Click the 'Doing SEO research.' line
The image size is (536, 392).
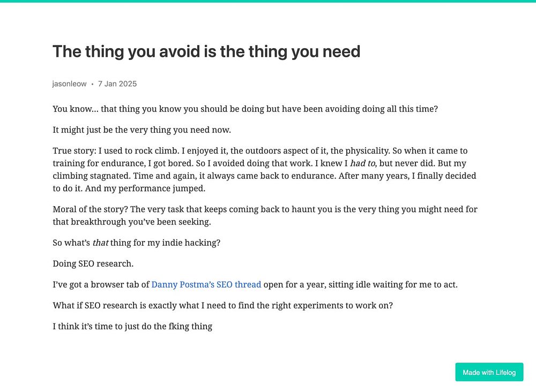[x=93, y=263]
